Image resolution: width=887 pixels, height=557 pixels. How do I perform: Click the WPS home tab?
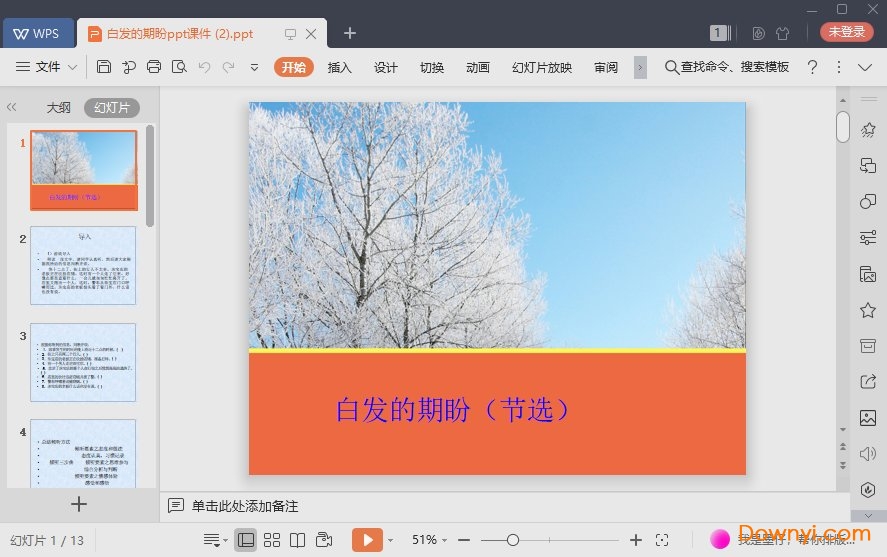point(38,33)
